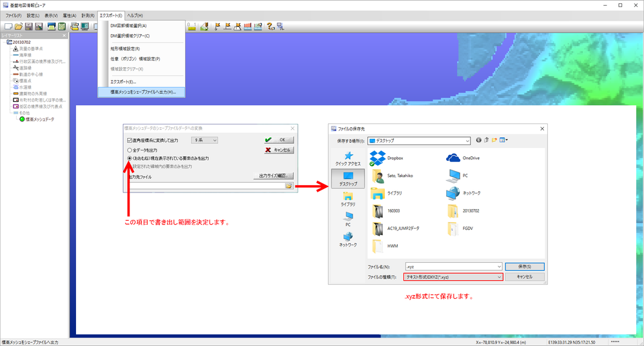Click the back arrow icon in save dialog
644x346 pixels.
click(x=478, y=140)
